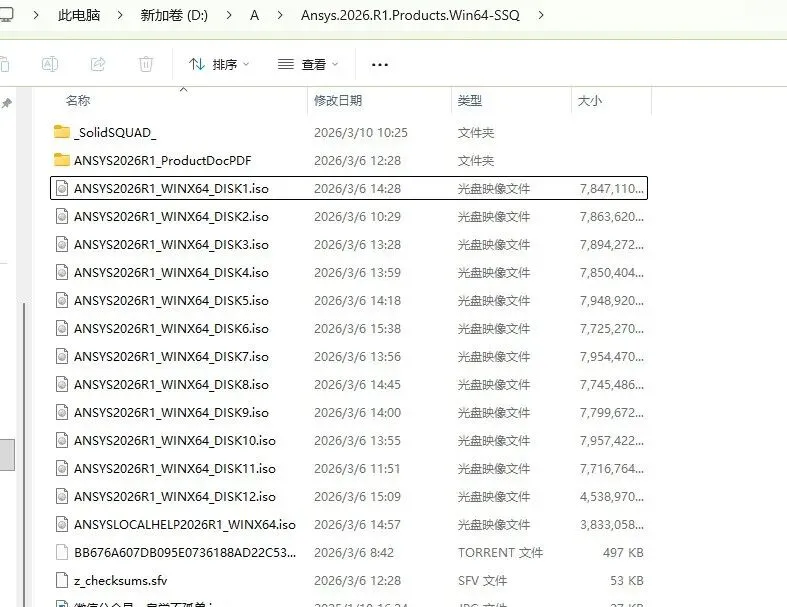Screen dimensions: 787x607
Task: Select DISK3.iso file icon
Action: 62,245
